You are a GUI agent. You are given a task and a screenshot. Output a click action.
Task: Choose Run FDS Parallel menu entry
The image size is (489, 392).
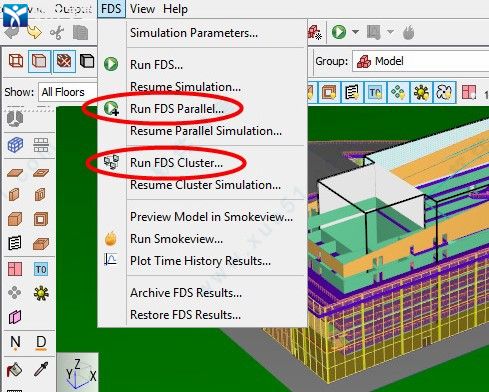click(x=177, y=109)
